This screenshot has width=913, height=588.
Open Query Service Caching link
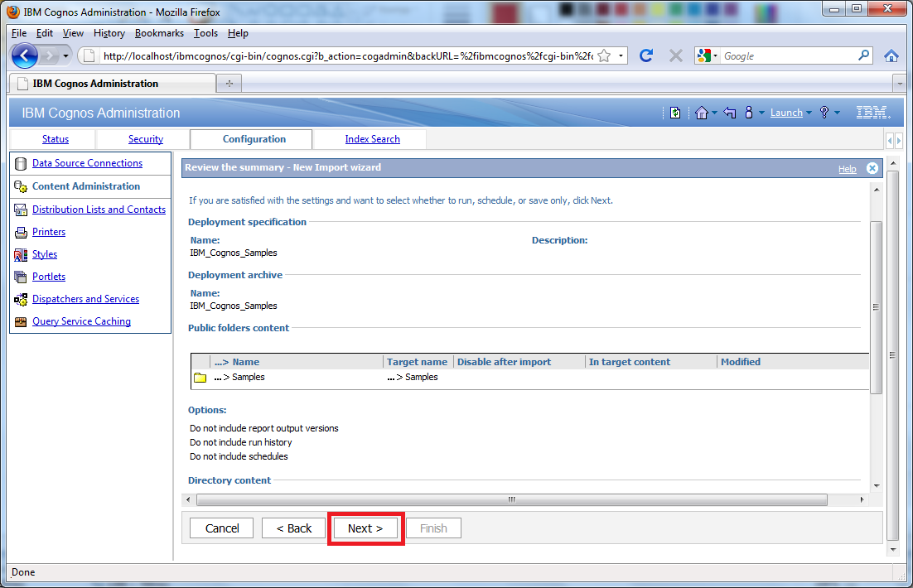(81, 321)
